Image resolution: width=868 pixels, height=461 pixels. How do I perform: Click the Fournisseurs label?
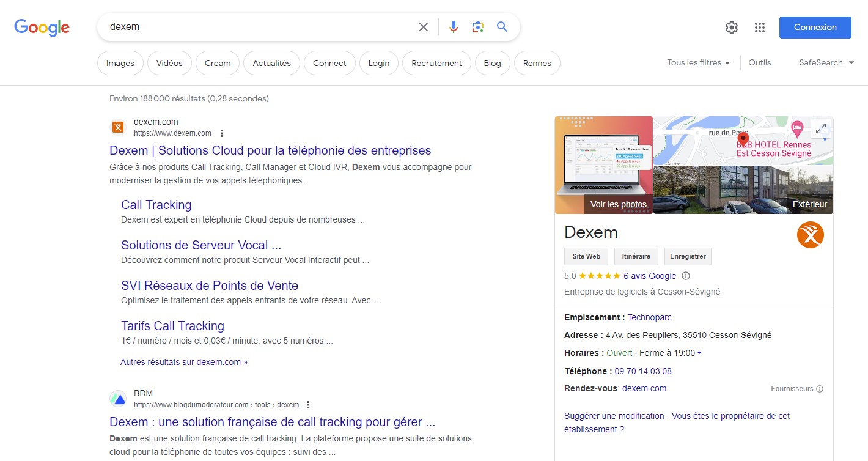click(792, 389)
